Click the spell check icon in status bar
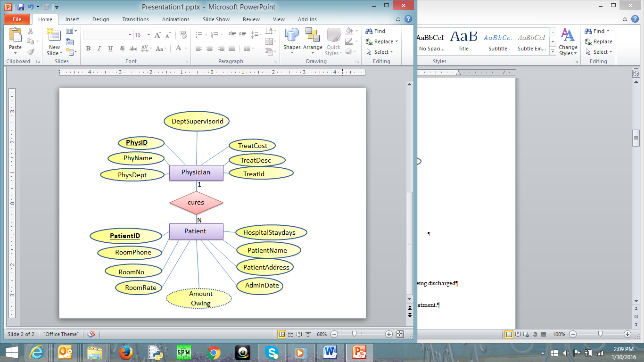 coord(91,334)
